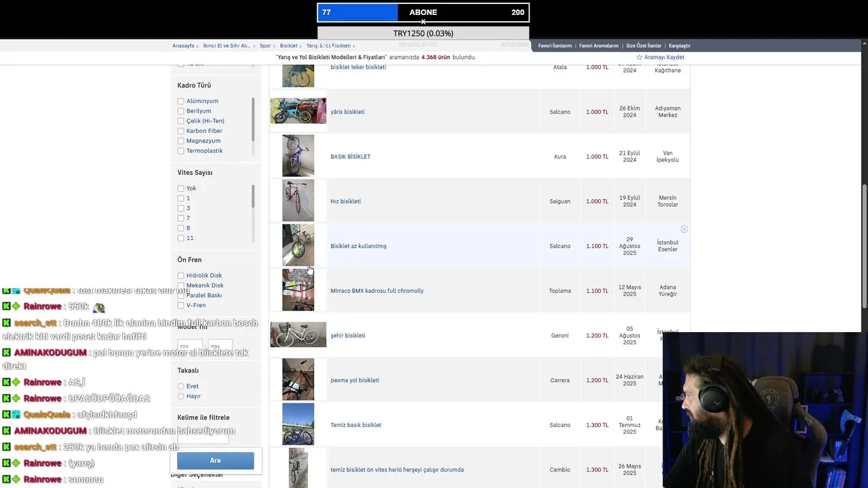Open the Karşılaştır menu item
Image resolution: width=868 pixels, height=488 pixels.
point(679,45)
